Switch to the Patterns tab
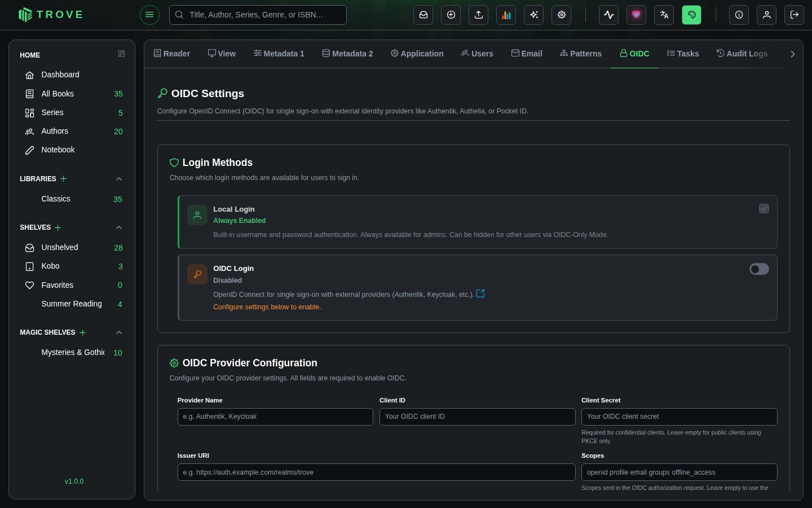Image resolution: width=812 pixels, height=508 pixels. pos(581,54)
